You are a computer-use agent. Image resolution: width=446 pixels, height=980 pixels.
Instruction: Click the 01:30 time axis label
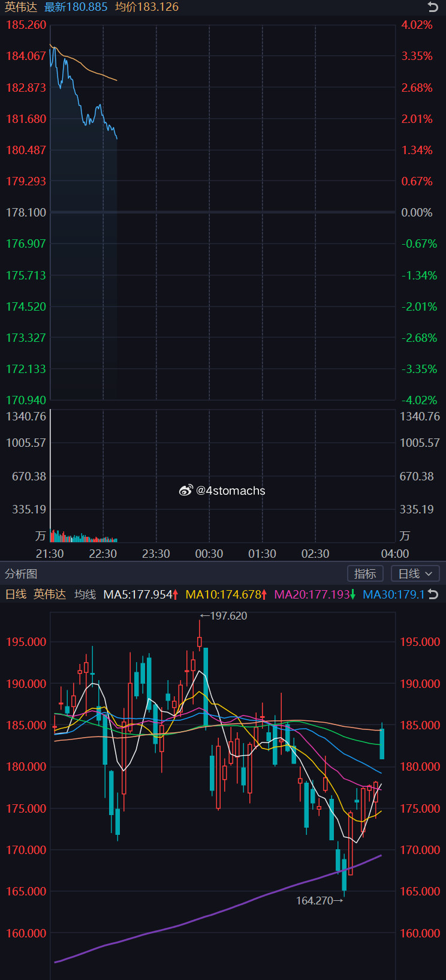coord(263,554)
